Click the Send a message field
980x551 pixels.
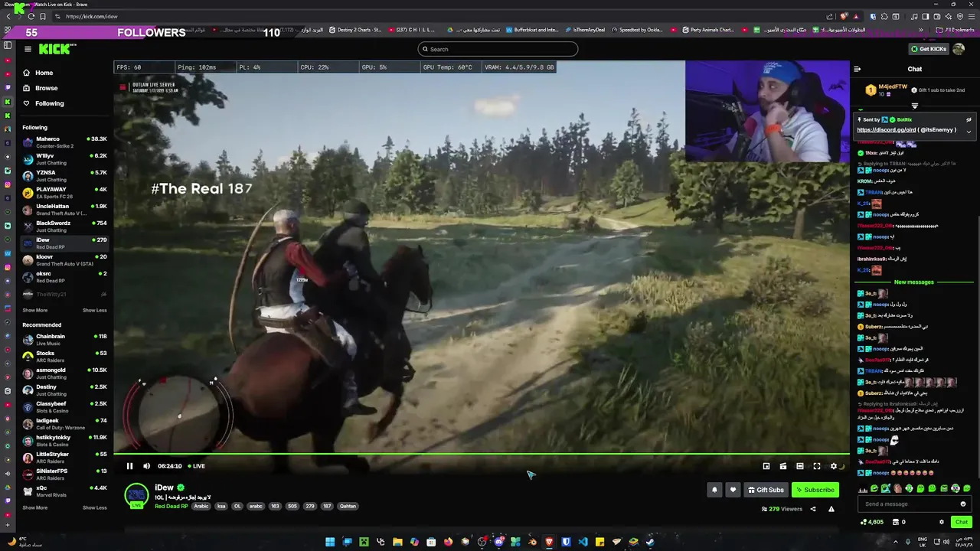pyautogui.click(x=913, y=504)
